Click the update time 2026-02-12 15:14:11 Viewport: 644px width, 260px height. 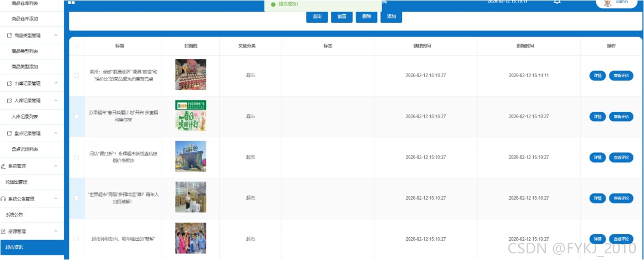pos(529,75)
